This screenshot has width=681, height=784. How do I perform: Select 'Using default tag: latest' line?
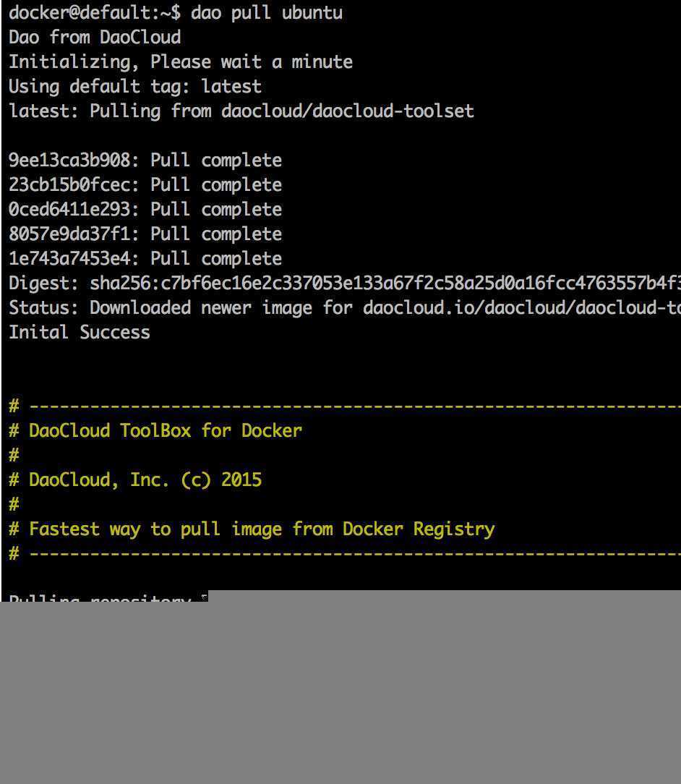(135, 87)
